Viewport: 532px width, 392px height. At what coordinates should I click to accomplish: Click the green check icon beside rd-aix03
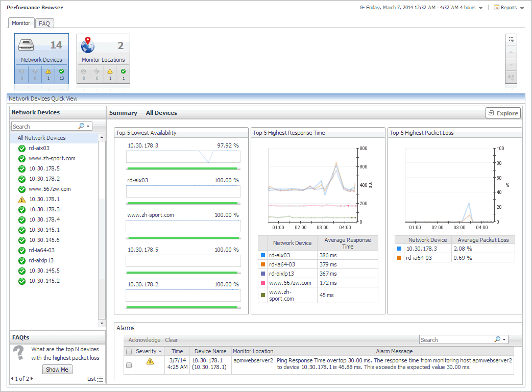point(21,149)
